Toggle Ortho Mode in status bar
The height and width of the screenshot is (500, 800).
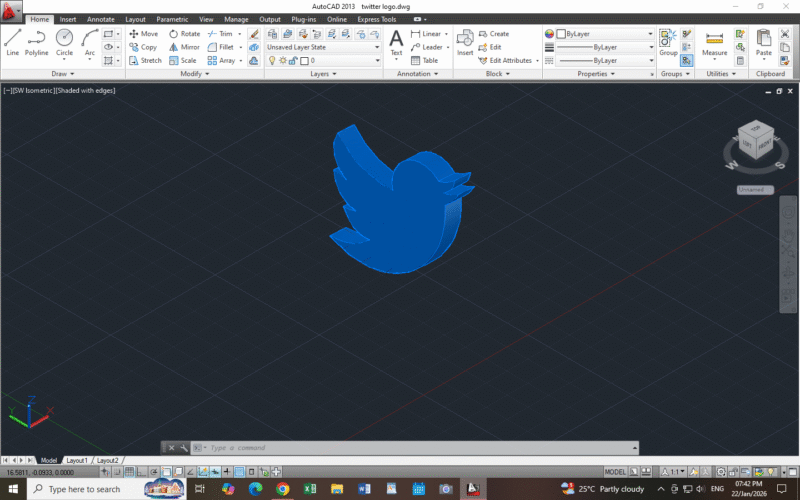coord(141,472)
